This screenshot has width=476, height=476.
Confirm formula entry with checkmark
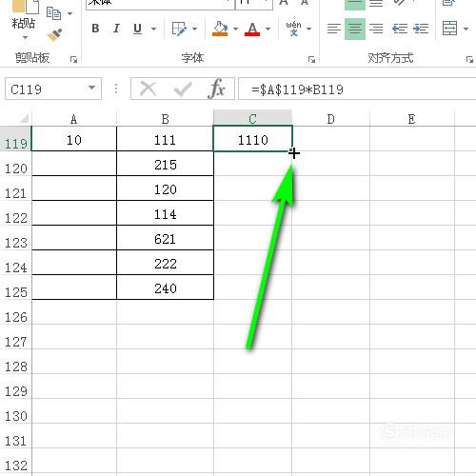tap(183, 89)
